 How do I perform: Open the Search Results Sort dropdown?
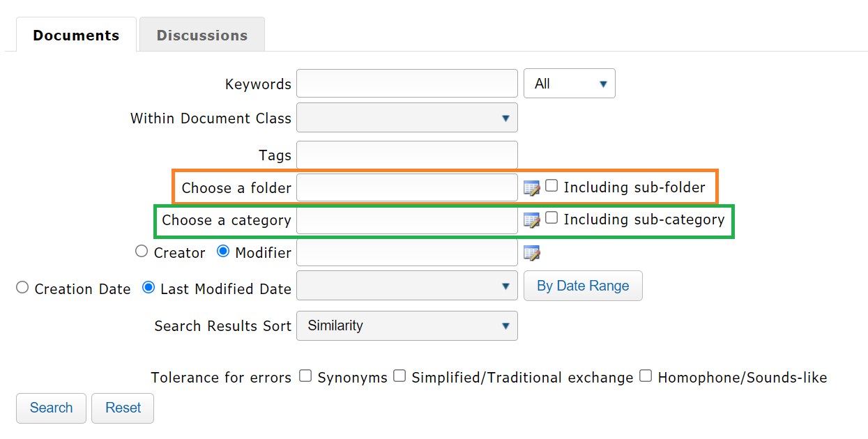[x=406, y=325]
